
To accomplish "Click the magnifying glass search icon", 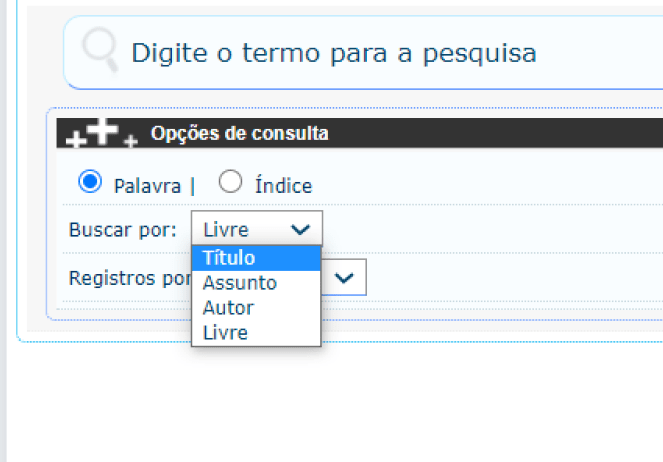I will click(x=100, y=51).
